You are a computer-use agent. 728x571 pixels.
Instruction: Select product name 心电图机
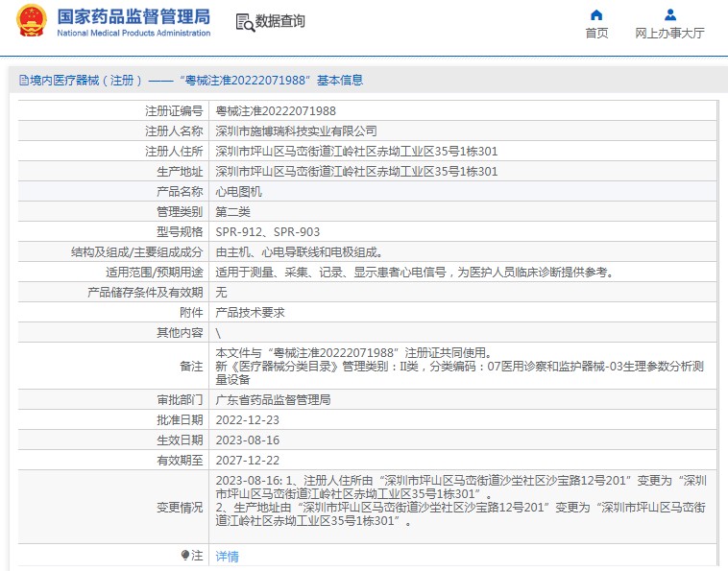[x=238, y=192]
